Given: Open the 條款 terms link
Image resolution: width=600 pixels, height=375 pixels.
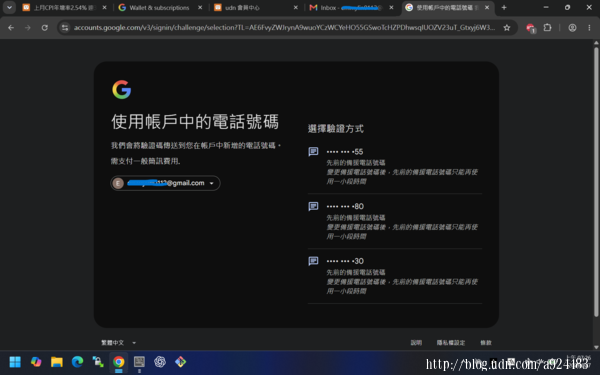Looking at the screenshot, I should coord(486,342).
